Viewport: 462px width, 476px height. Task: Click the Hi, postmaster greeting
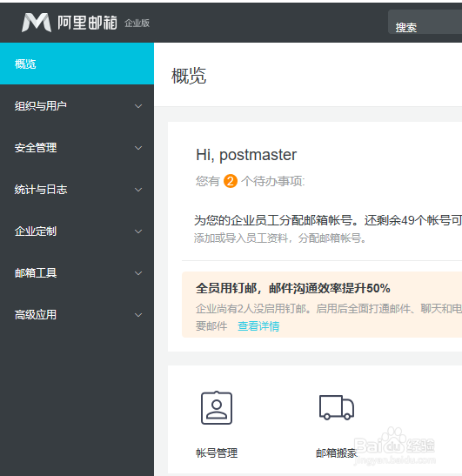coord(246,155)
